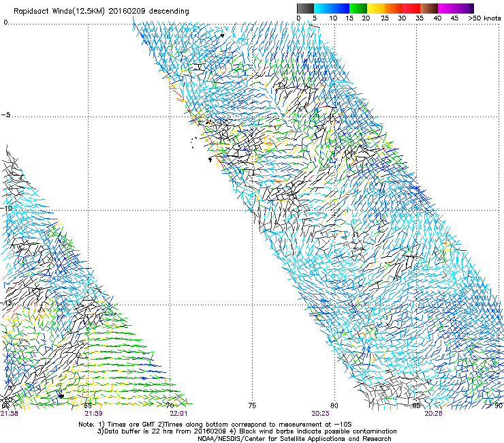Click the 20:25 swath time label
The height and width of the screenshot is (443, 504).
[321, 414]
